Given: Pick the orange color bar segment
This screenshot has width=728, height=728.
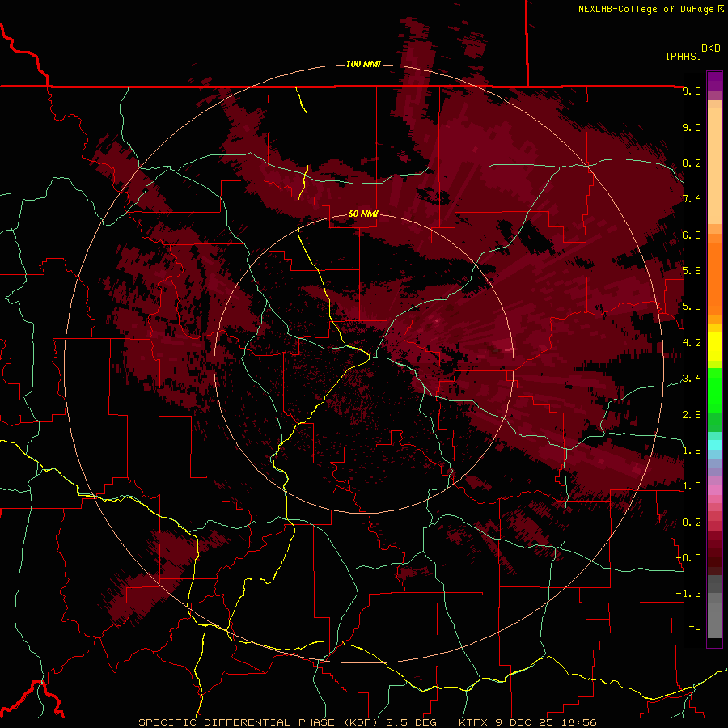Looking at the screenshot, I should tap(714, 279).
